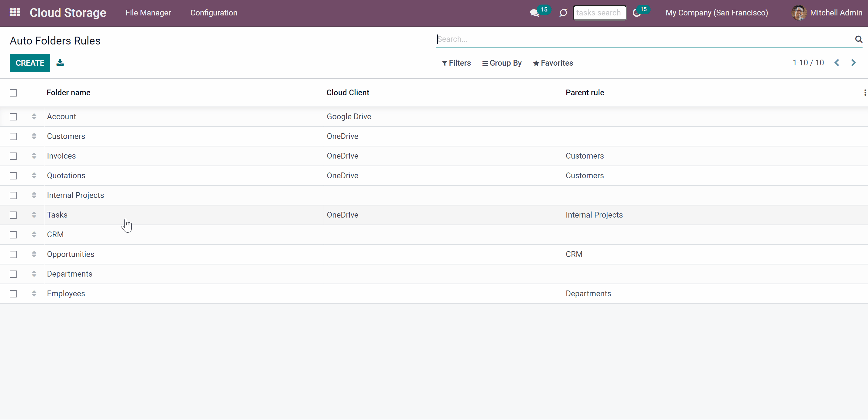Click Mitchell Admin avatar picture
The height and width of the screenshot is (420, 868).
[799, 13]
